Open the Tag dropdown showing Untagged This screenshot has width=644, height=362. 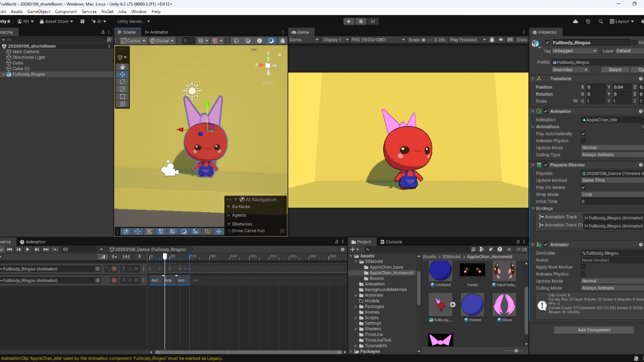coord(575,51)
